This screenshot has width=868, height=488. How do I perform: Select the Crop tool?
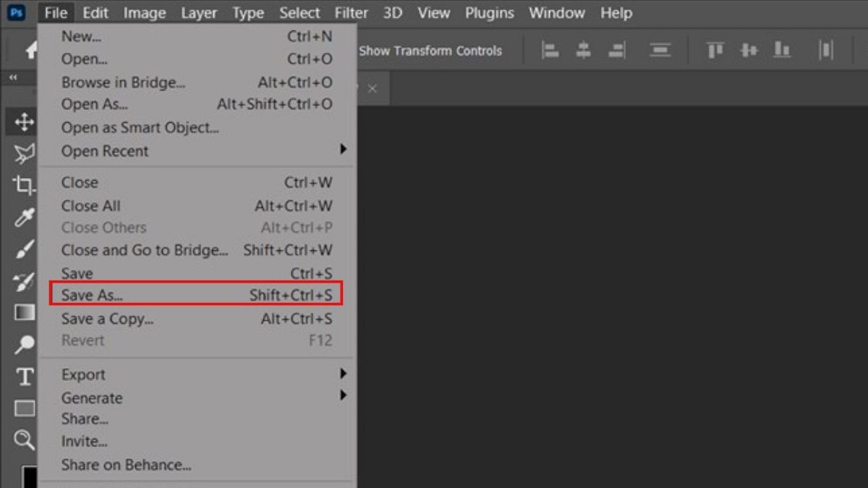[25, 185]
